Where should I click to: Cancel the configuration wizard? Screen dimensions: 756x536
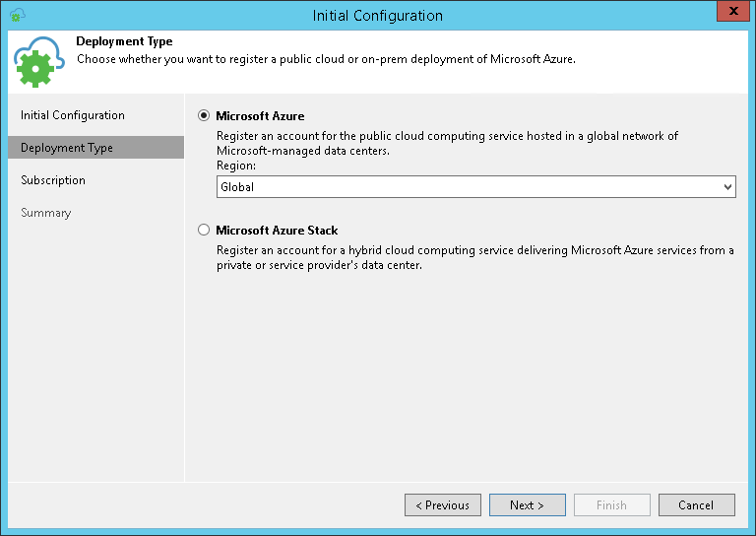point(696,504)
